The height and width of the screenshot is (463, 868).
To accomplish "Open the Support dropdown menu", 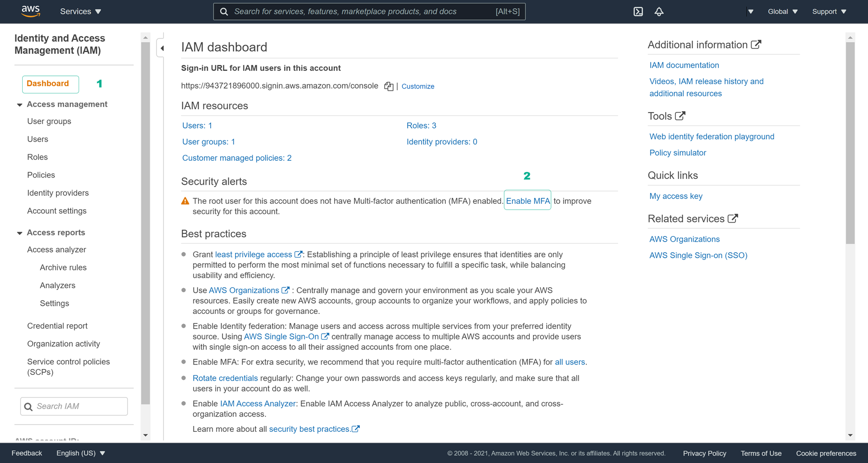I will pyautogui.click(x=829, y=12).
